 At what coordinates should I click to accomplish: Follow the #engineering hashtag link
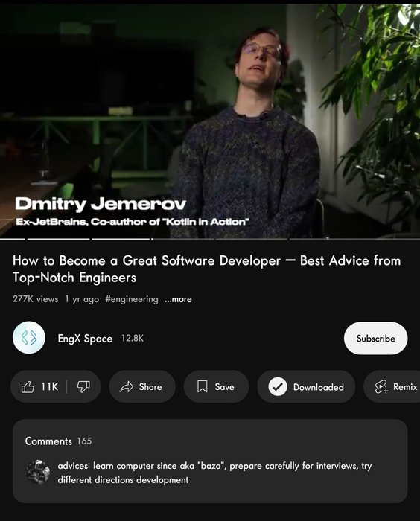click(x=132, y=299)
